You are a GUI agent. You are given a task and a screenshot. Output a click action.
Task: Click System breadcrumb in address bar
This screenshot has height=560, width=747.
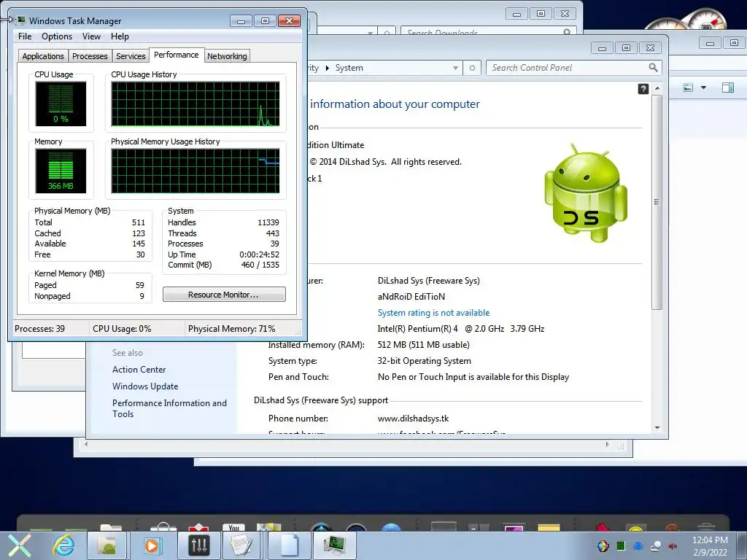349,68
